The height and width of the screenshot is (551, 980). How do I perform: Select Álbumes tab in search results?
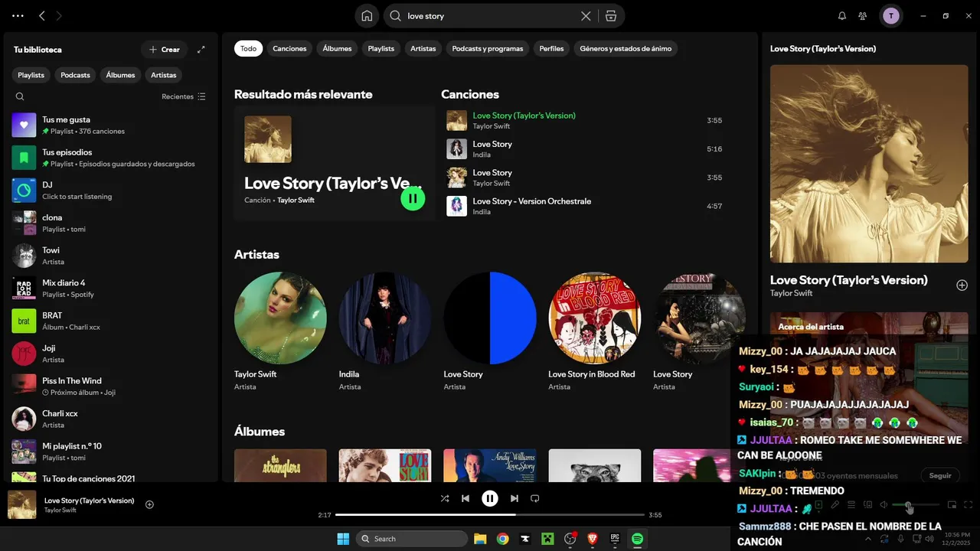click(337, 48)
